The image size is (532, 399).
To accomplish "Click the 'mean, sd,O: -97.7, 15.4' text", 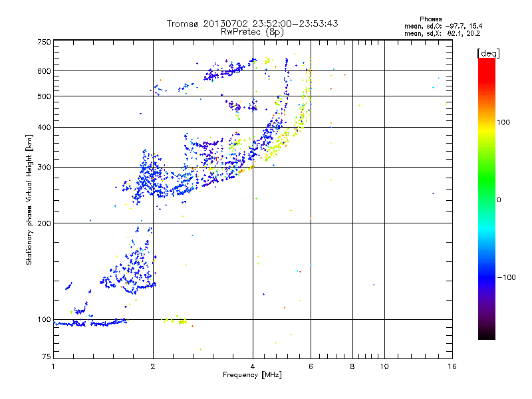I will click(x=443, y=26).
